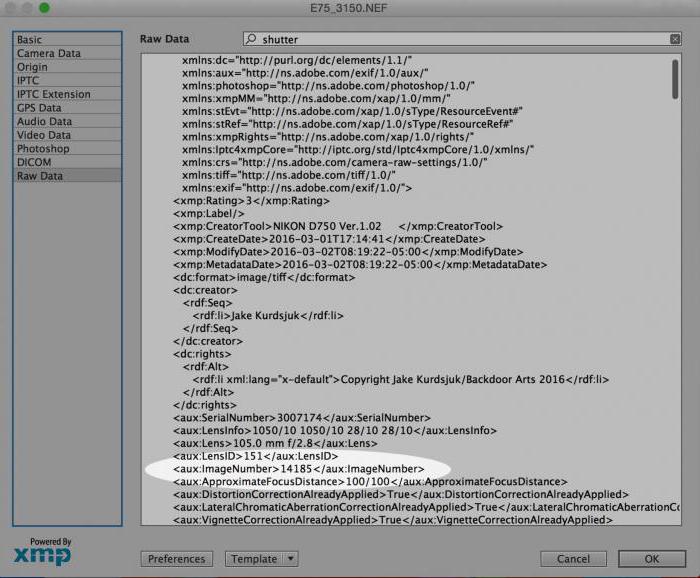Click the Template button
The image size is (700, 578).
254,558
